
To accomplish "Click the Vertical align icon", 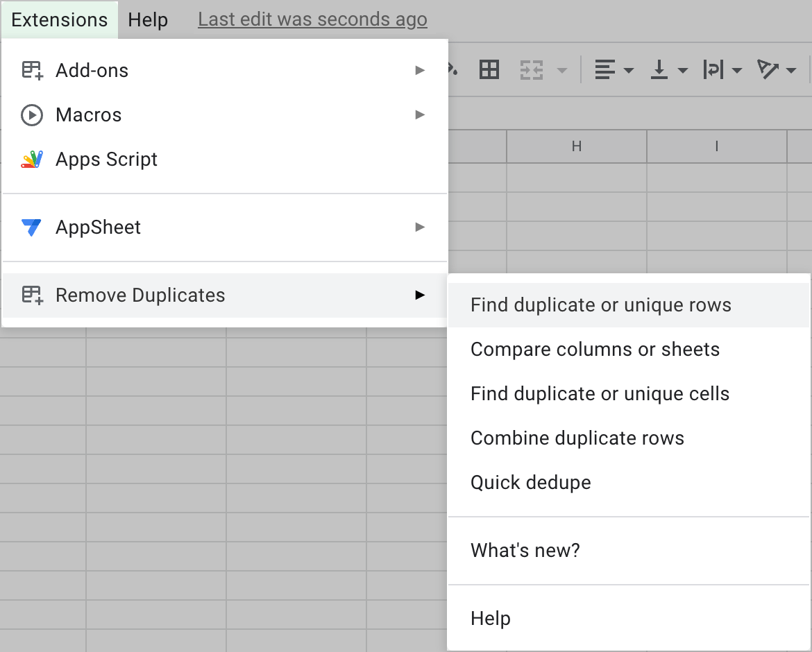I will [x=660, y=69].
